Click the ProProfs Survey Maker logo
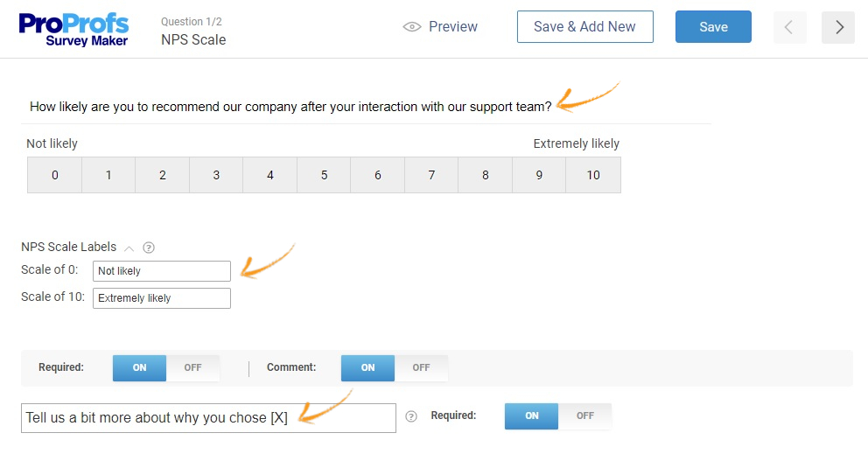This screenshot has width=868, height=454. coord(73,28)
